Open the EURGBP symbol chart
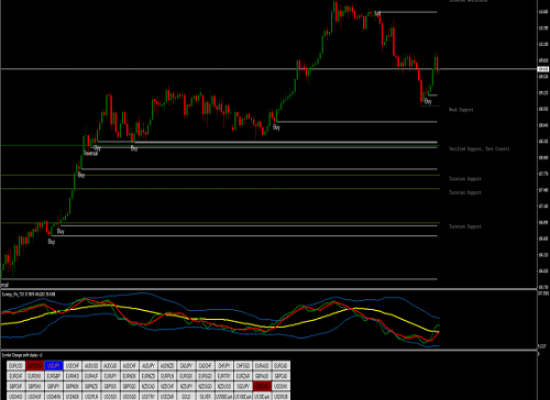The height and width of the screenshot is (400, 550). coord(54,376)
